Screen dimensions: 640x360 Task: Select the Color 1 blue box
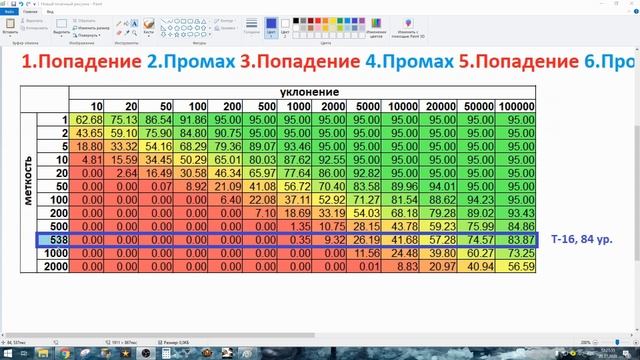[271, 24]
